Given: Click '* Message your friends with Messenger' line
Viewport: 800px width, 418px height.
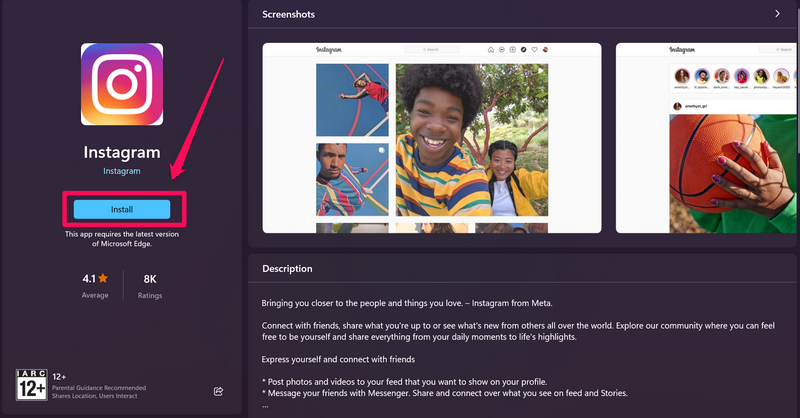Looking at the screenshot, I should coord(444,393).
